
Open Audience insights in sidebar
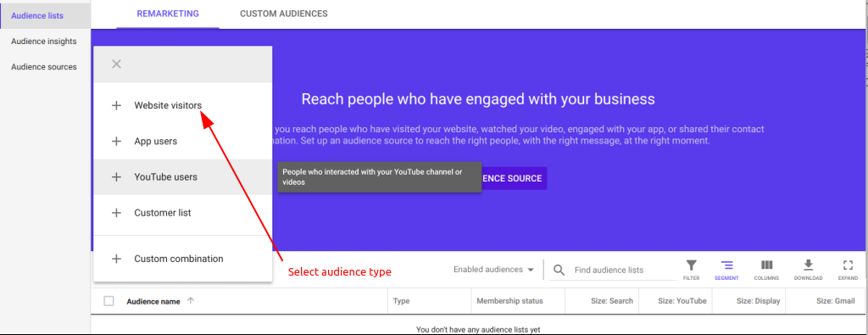[x=44, y=42]
